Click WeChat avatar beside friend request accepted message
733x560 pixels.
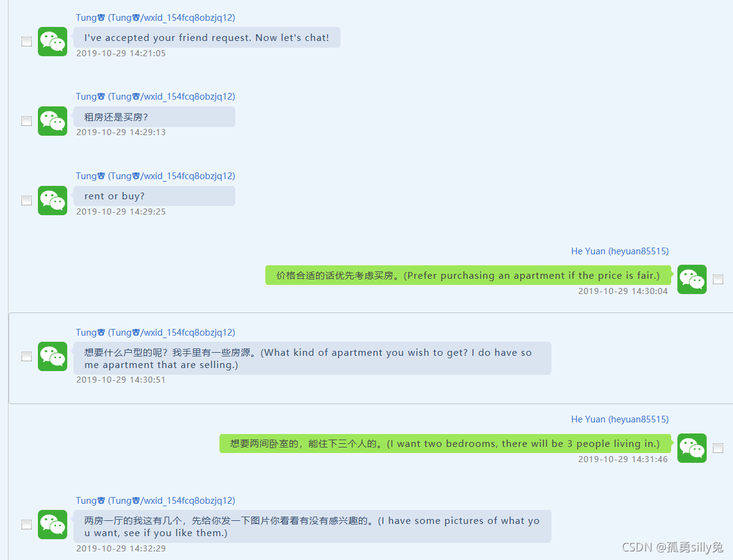click(53, 42)
